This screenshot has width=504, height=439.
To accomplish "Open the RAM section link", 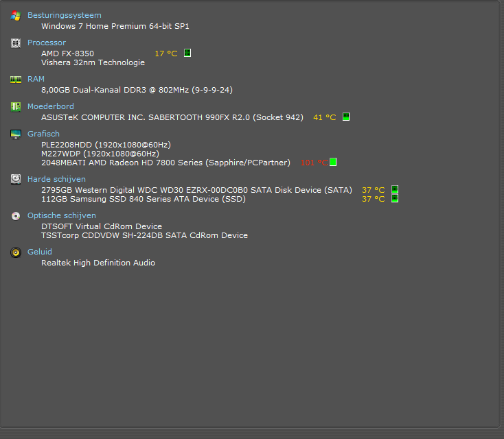I will (x=36, y=79).
